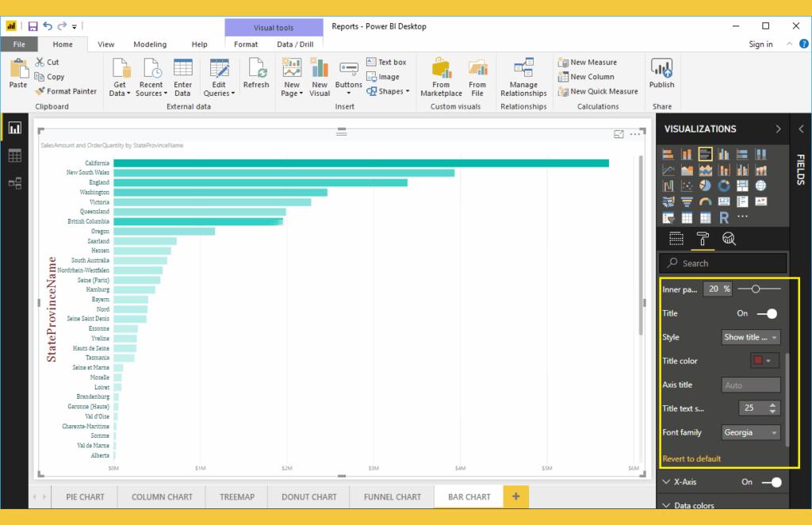Viewport: 812px width, 525px height.
Task: Open the Title color swatch picker
Action: pos(762,361)
